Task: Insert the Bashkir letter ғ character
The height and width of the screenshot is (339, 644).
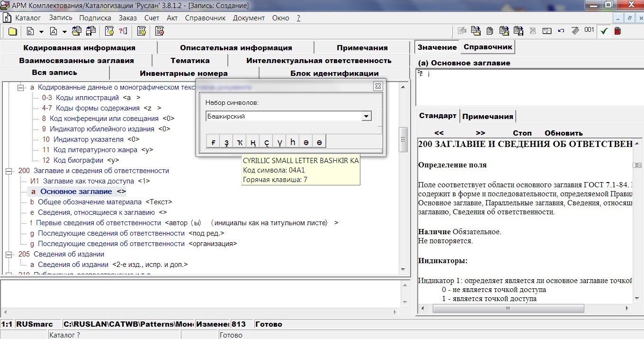Action: point(214,142)
